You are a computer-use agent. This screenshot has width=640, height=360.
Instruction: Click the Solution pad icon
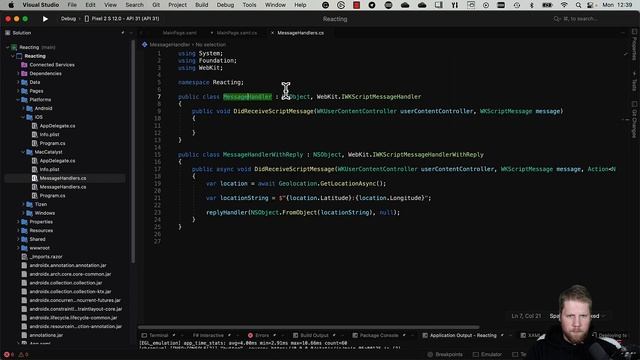click(x=8, y=33)
